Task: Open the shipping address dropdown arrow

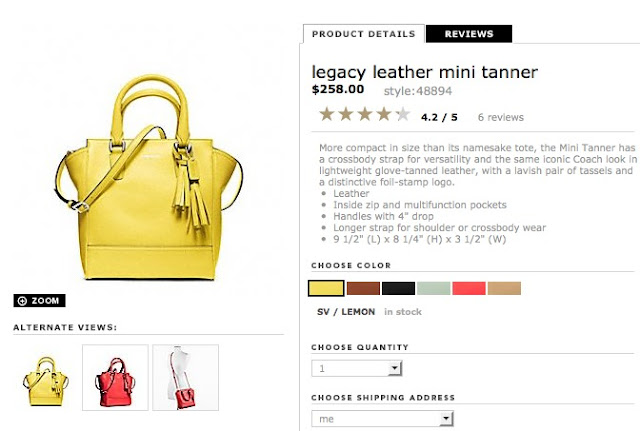Action: point(446,418)
